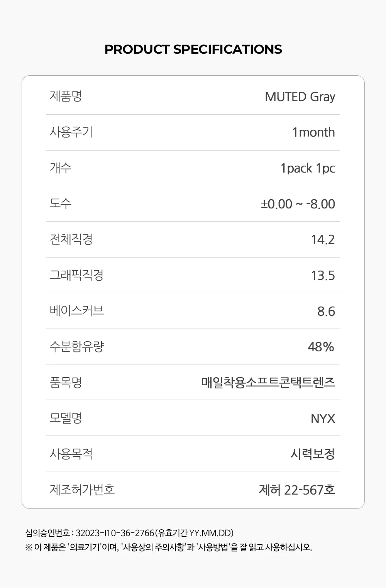
Task: Select the 제허 22-567호 license number
Action: [x=297, y=490]
